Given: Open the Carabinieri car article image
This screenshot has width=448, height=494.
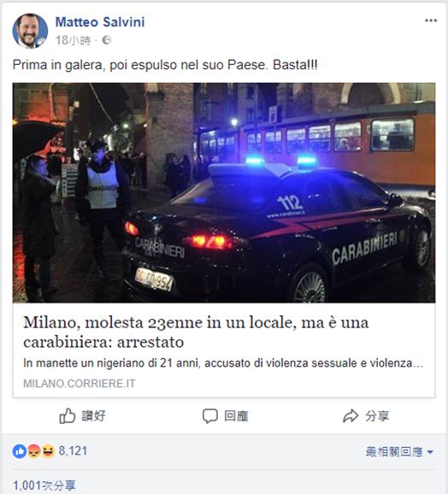Looking at the screenshot, I should coord(224,192).
